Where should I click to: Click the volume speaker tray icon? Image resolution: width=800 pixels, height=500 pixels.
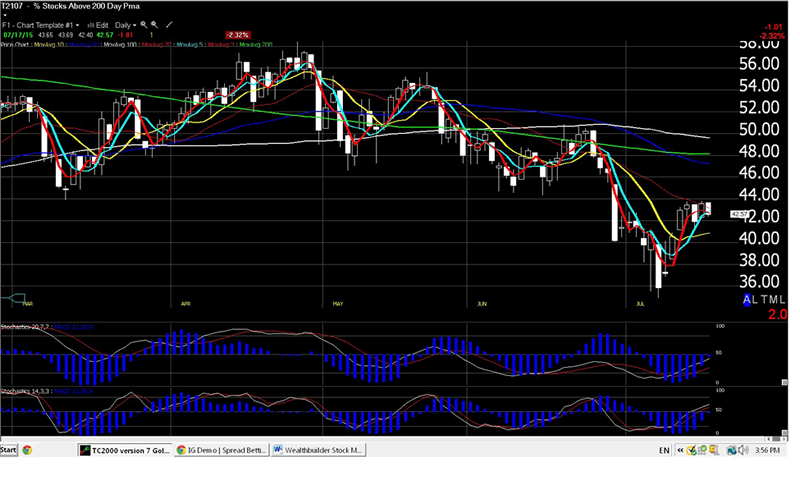pos(743,450)
